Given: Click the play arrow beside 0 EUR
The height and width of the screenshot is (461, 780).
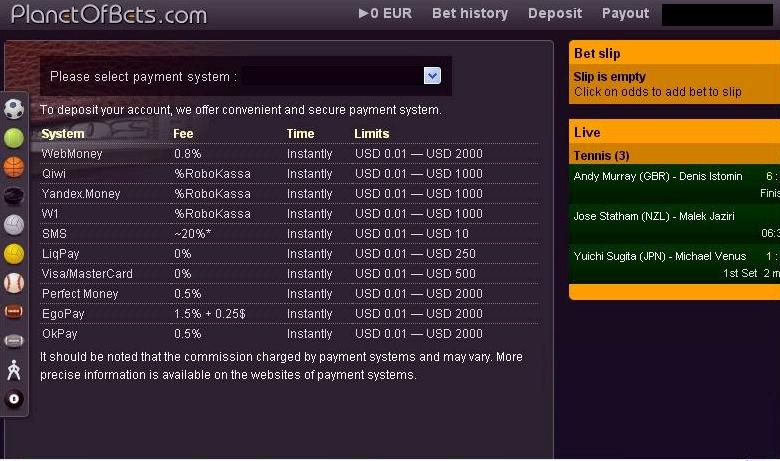Looking at the screenshot, I should [x=363, y=13].
